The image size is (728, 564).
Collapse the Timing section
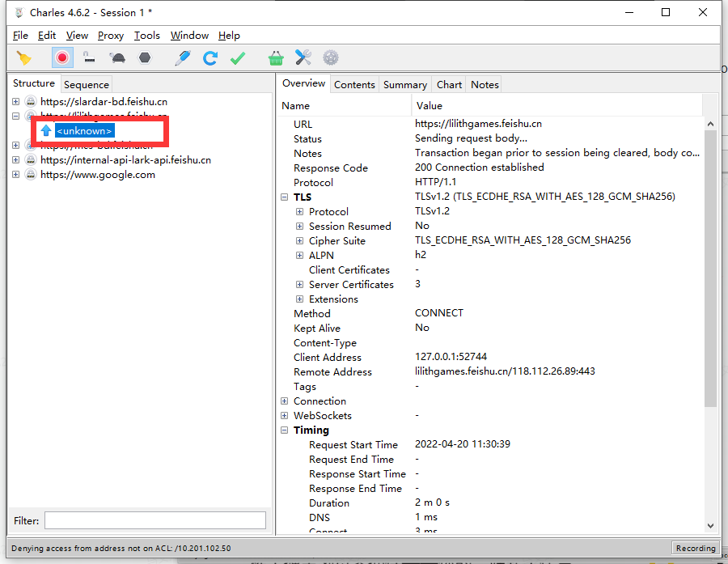click(x=284, y=430)
